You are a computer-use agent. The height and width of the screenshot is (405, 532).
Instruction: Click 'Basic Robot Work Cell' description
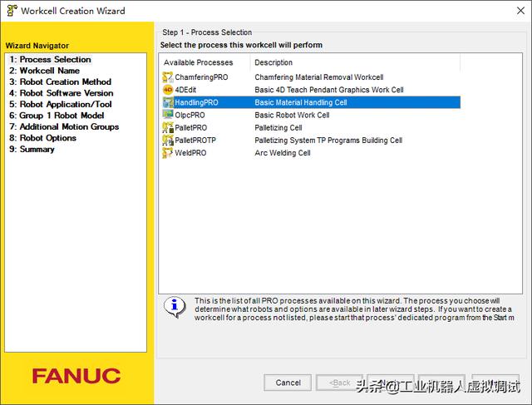coord(292,115)
